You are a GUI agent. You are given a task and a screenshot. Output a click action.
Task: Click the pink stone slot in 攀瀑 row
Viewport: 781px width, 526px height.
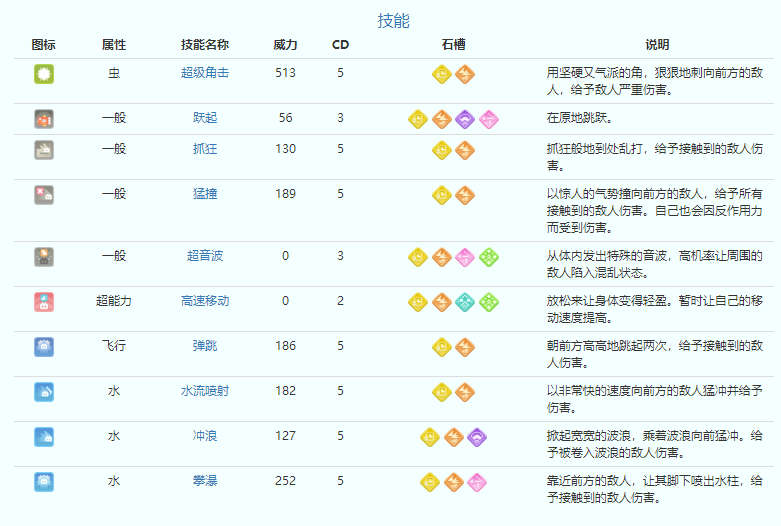(476, 481)
